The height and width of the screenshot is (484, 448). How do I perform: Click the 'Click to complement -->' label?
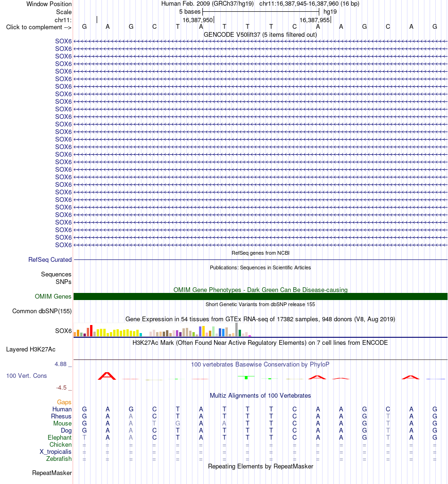click(x=39, y=27)
